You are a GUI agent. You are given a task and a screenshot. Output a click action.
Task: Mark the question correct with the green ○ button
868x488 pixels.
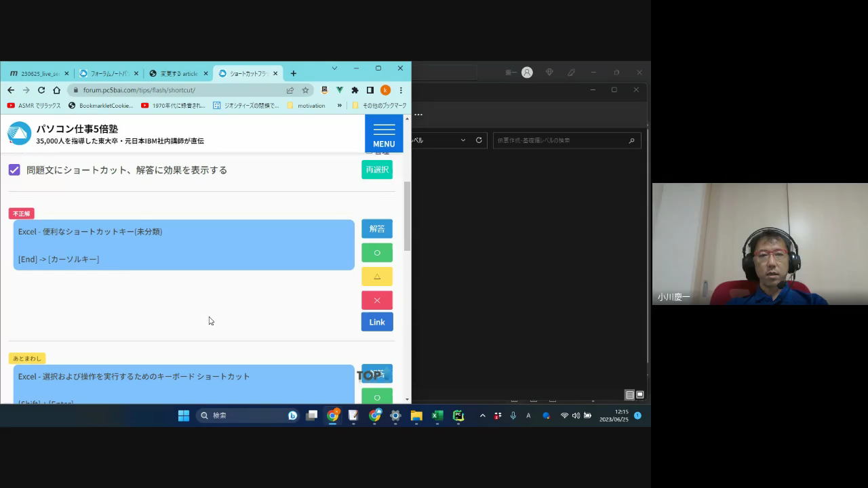[x=377, y=253]
